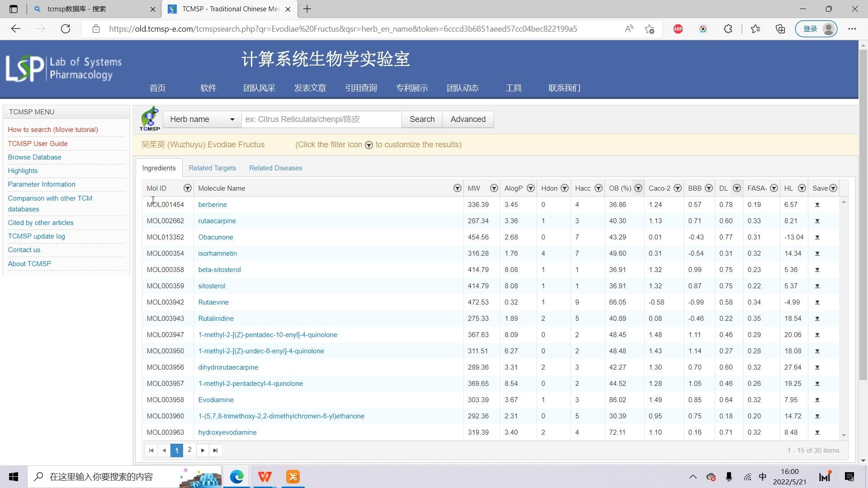Open the 工具 menu in the top navigation

point(514,88)
